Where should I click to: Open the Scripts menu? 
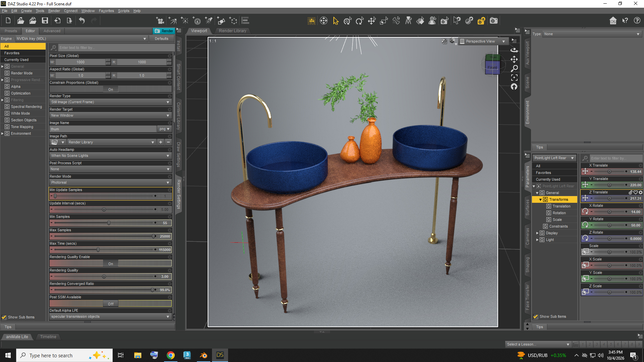pyautogui.click(x=123, y=11)
